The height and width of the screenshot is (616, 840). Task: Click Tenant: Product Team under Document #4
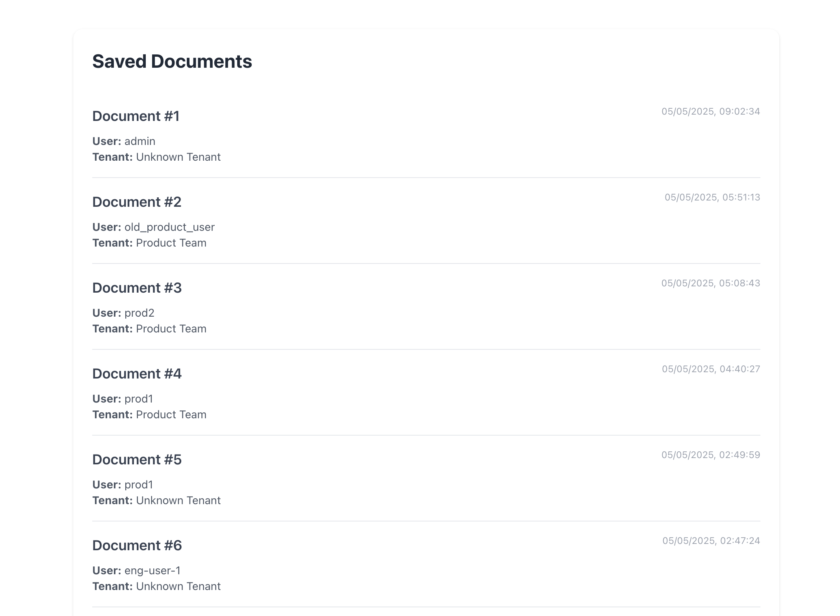pos(149,414)
